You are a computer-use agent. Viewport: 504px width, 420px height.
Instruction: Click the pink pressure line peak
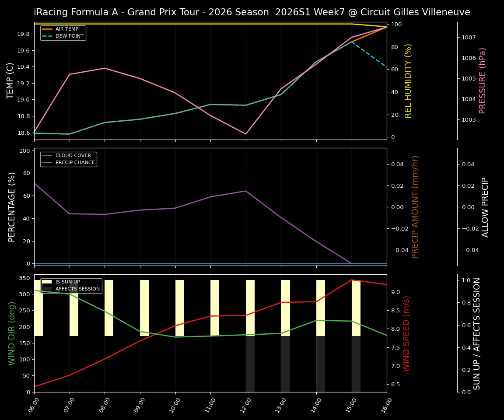[104, 68]
